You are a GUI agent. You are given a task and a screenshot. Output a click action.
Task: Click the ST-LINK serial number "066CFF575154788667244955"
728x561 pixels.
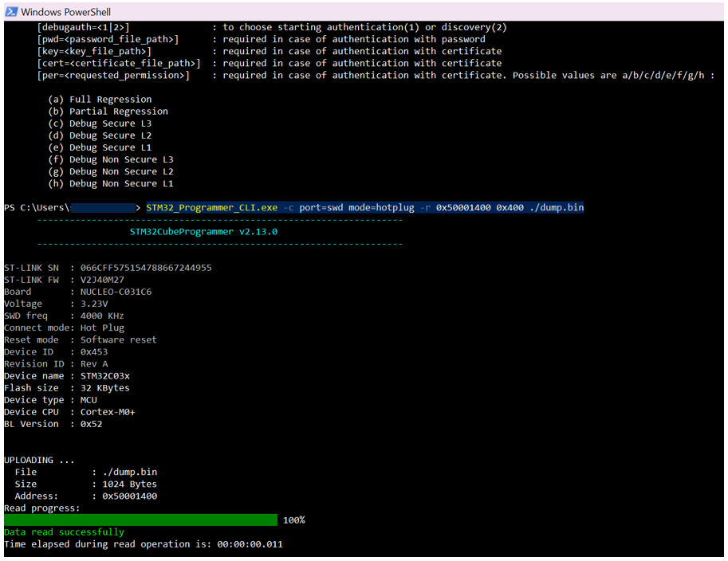[x=146, y=268]
